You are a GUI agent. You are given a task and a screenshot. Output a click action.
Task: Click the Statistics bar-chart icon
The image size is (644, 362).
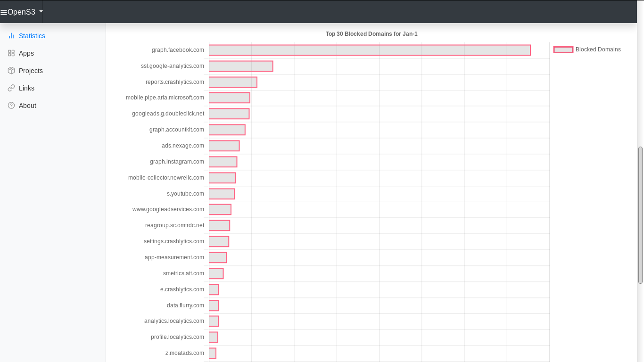click(x=11, y=36)
